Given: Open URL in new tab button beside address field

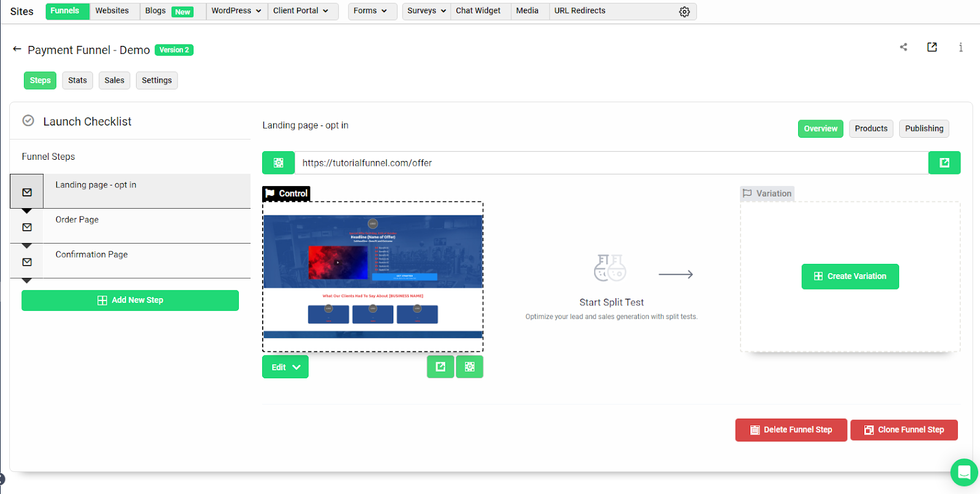Looking at the screenshot, I should (944, 163).
